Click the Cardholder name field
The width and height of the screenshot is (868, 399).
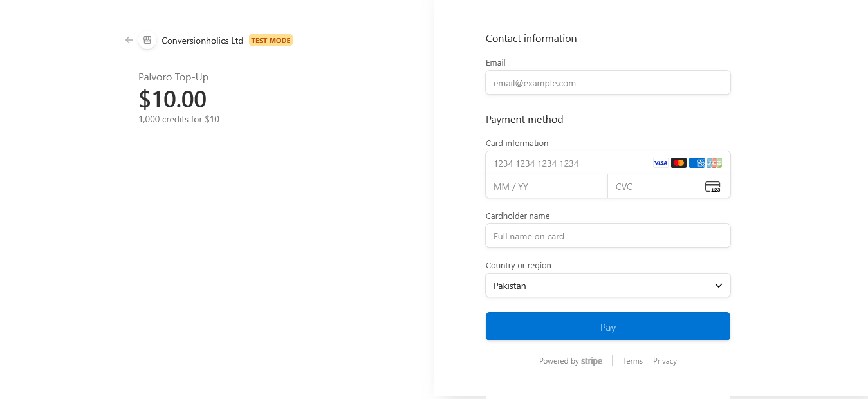coord(607,236)
